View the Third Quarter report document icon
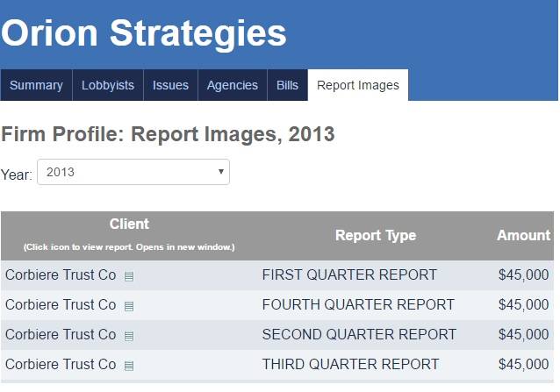 (x=129, y=366)
